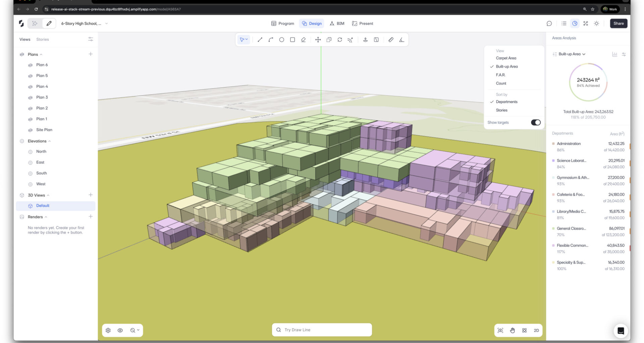Choose the Circle shape tool
Viewport: 644px width, 343px height.
pyautogui.click(x=281, y=40)
